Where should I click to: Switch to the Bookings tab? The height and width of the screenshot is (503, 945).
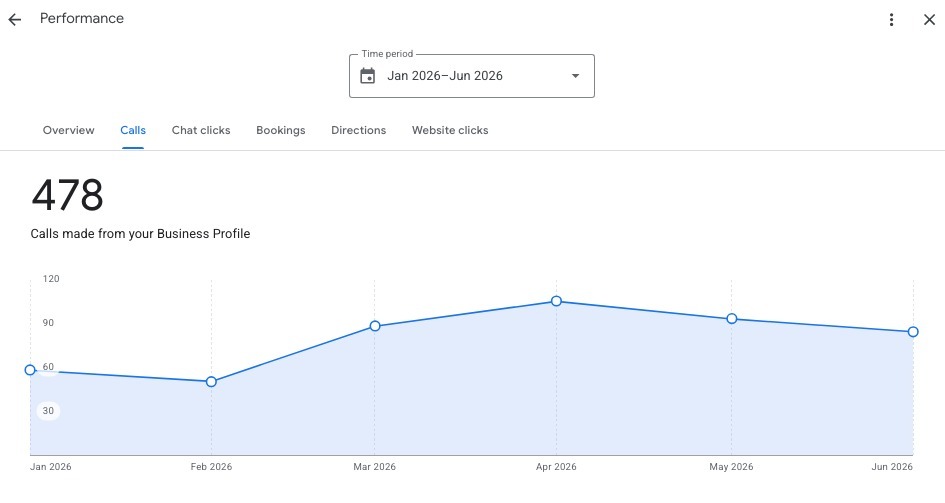tap(281, 130)
